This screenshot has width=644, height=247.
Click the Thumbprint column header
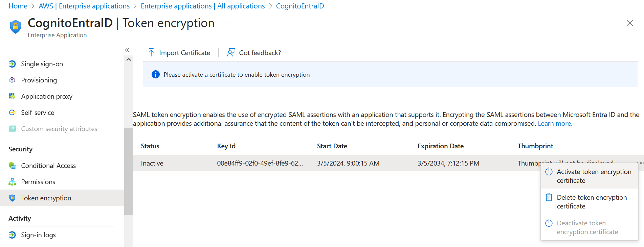click(x=535, y=146)
